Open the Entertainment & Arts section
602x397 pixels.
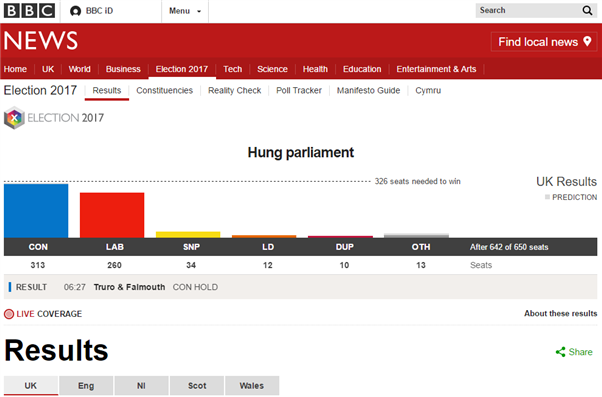[x=436, y=69]
